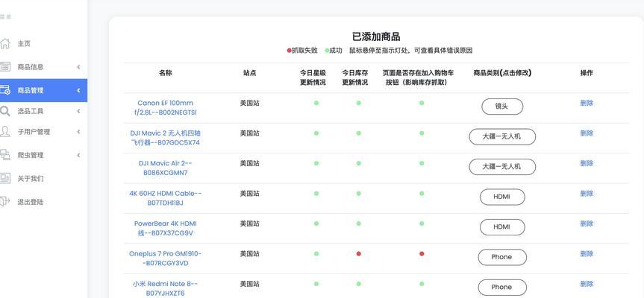Change 大疆-无人机 category for Mavic Air 2

[x=502, y=167]
